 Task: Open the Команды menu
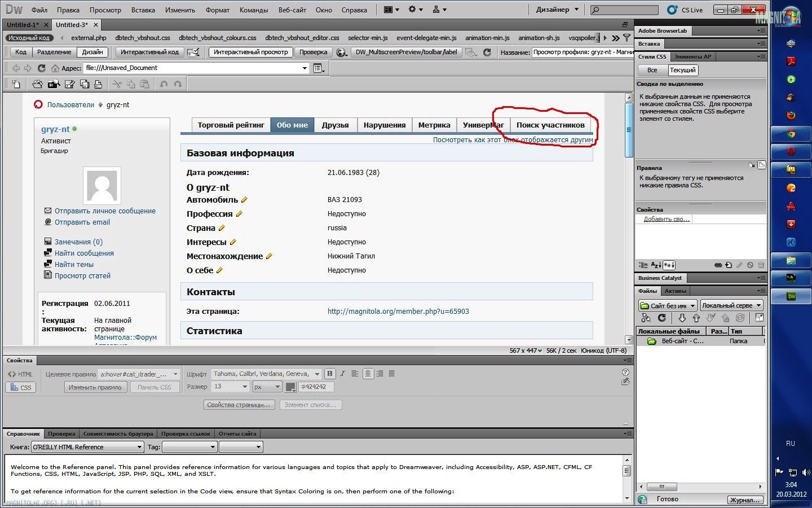click(254, 10)
